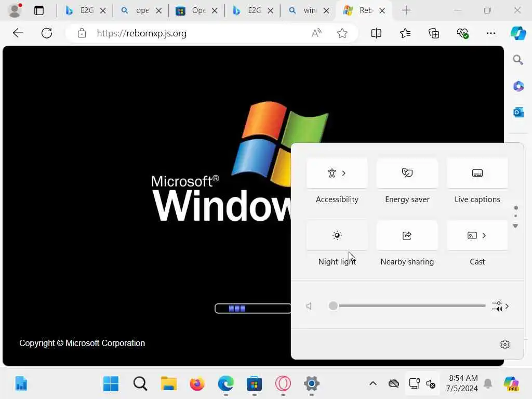Image resolution: width=532 pixels, height=399 pixels.
Task: Toggle the Accessibility quick setting
Action: (331, 173)
